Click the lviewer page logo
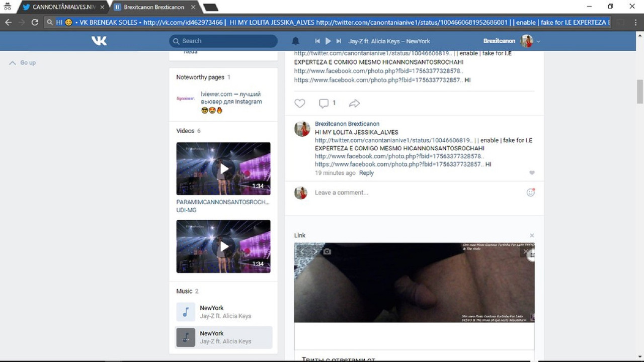644x362 pixels. pyautogui.click(x=186, y=99)
